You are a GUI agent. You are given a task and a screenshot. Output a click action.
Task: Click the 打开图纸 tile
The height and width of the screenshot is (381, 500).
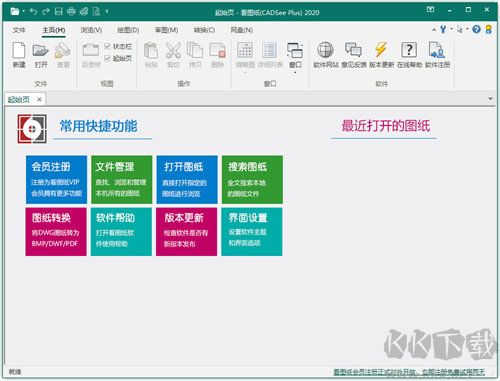coord(187,179)
